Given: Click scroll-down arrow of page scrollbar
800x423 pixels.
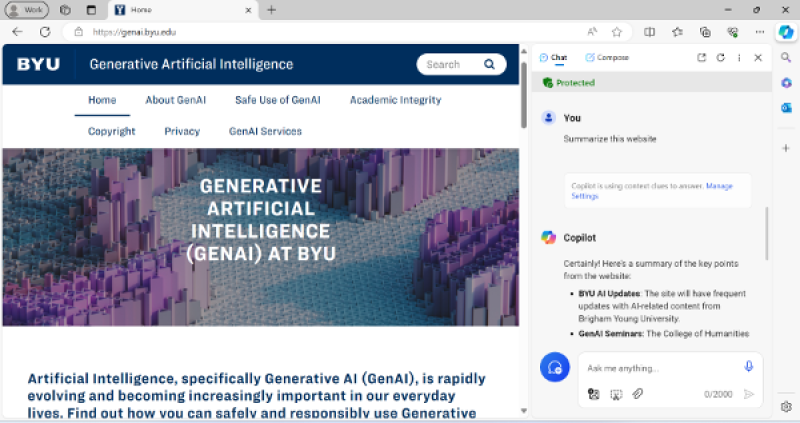Looking at the screenshot, I should pyautogui.click(x=523, y=411).
